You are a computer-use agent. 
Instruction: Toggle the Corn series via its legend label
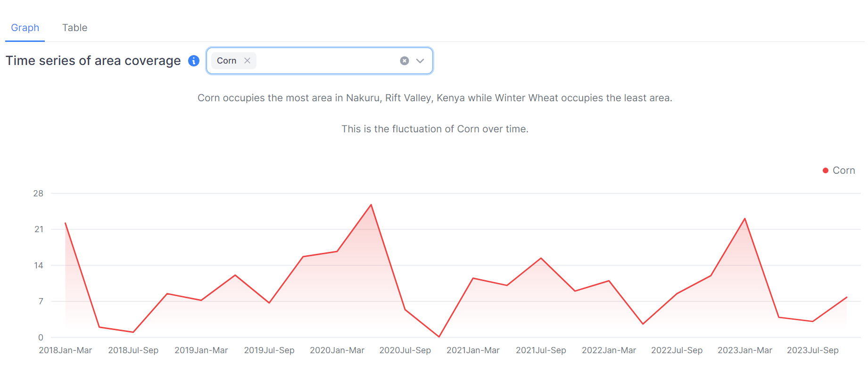coord(843,170)
